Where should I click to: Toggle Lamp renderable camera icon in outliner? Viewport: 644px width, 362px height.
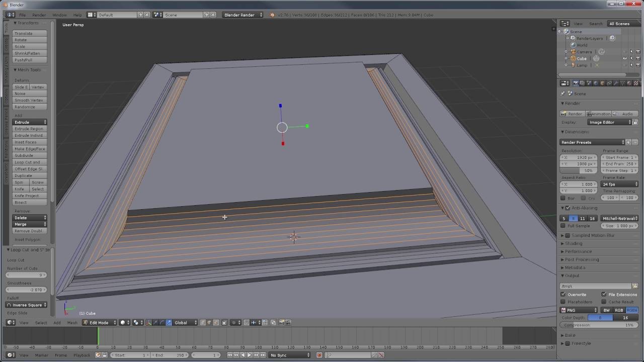tap(638, 65)
